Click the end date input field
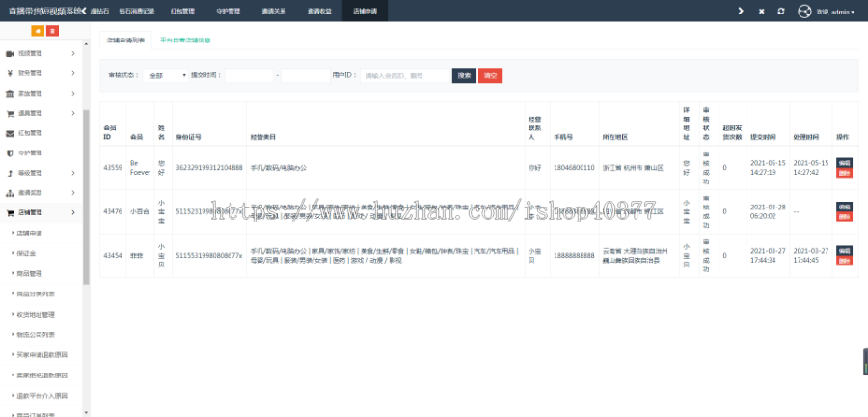Viewport: 868px width, 417px height. [x=306, y=76]
